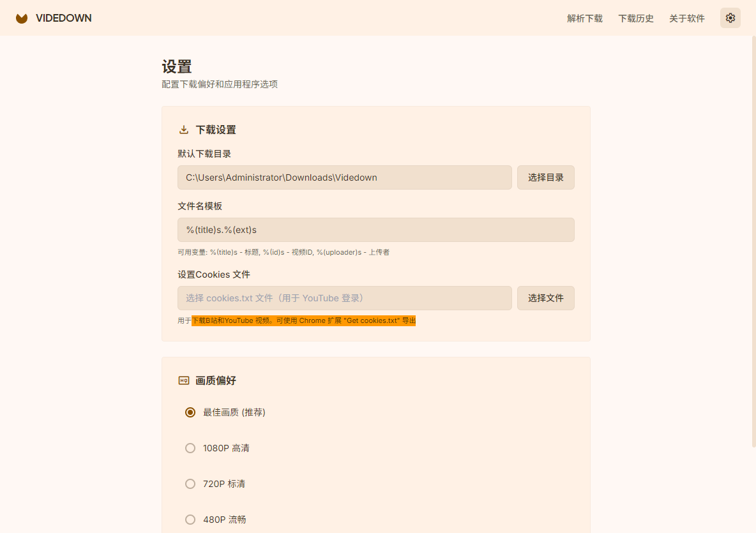Click the VIDEDOWN brand title

coord(64,19)
